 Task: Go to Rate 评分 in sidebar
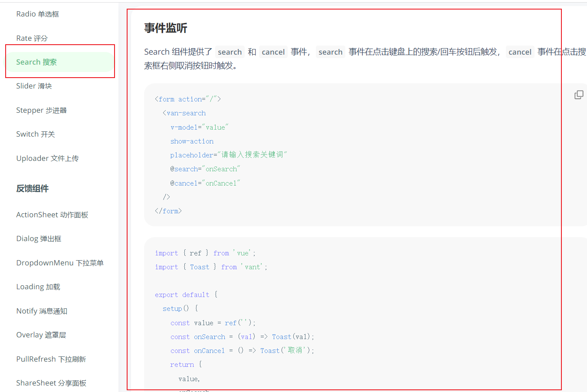32,38
